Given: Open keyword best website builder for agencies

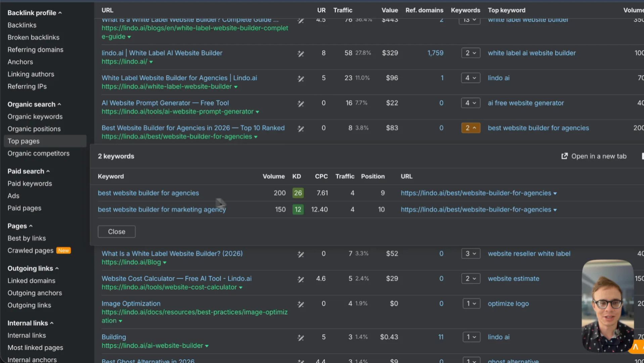Looking at the screenshot, I should 148,193.
